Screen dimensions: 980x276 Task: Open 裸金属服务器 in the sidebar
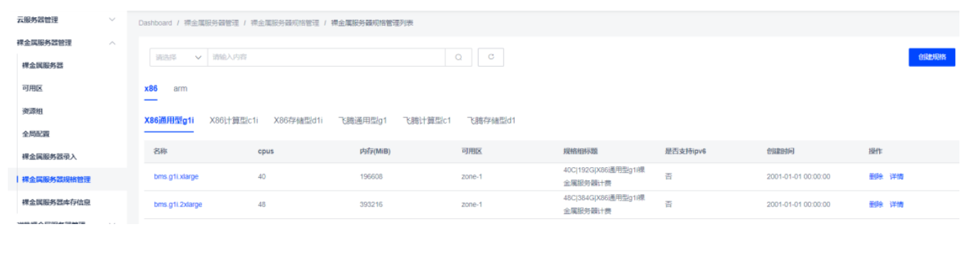pyautogui.click(x=43, y=65)
